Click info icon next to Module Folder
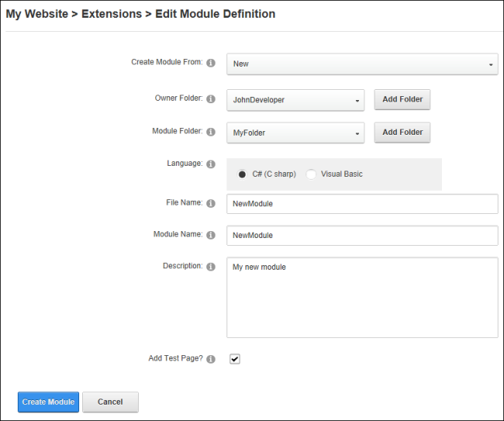This screenshot has width=504, height=421. point(211,132)
